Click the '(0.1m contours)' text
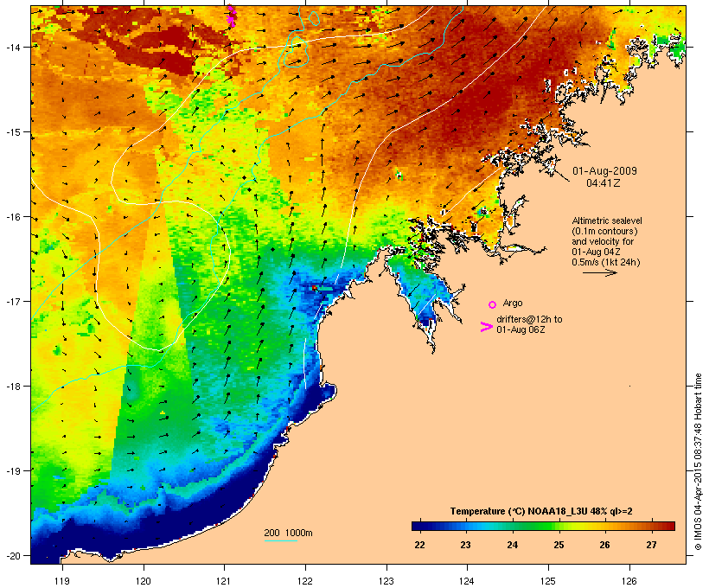This screenshot has width=709, height=588. tap(604, 231)
